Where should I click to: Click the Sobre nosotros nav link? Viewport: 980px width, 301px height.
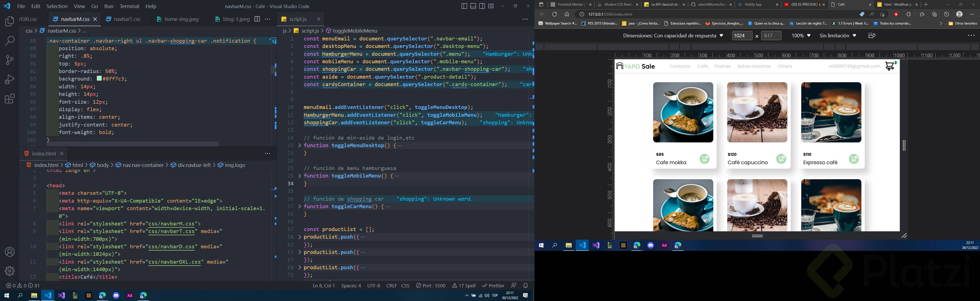click(x=754, y=66)
